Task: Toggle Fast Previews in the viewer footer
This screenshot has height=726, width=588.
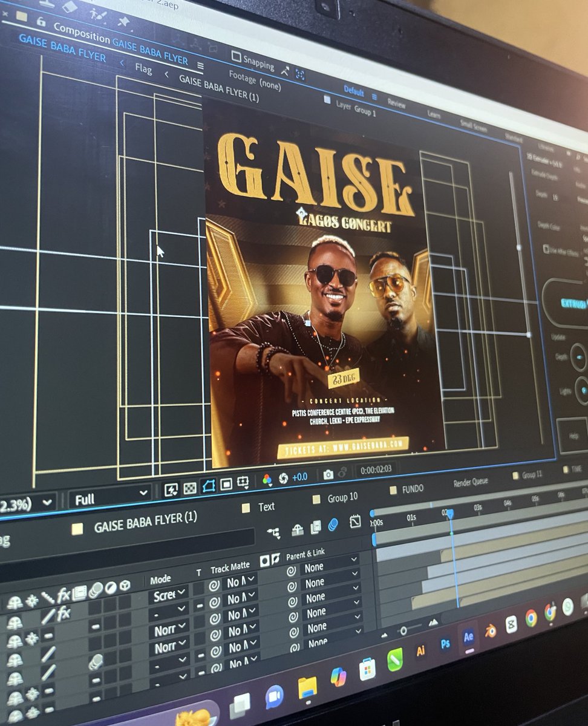Action: (171, 490)
